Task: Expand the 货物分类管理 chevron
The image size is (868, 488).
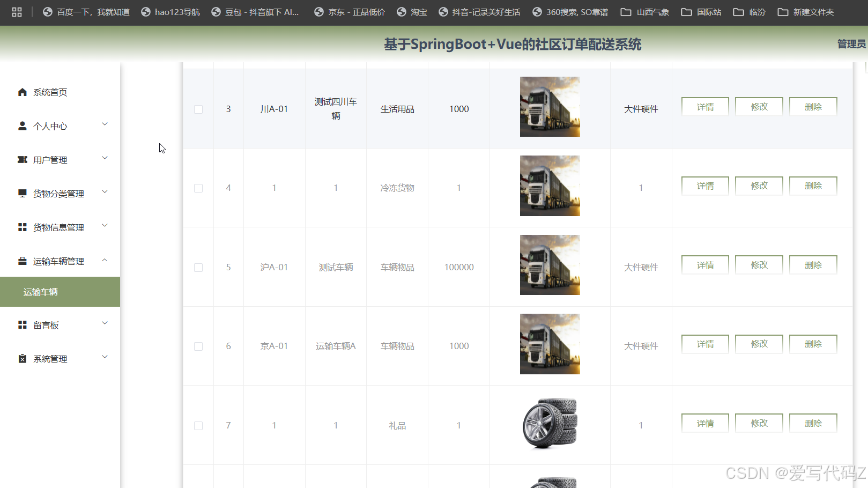Action: (105, 192)
